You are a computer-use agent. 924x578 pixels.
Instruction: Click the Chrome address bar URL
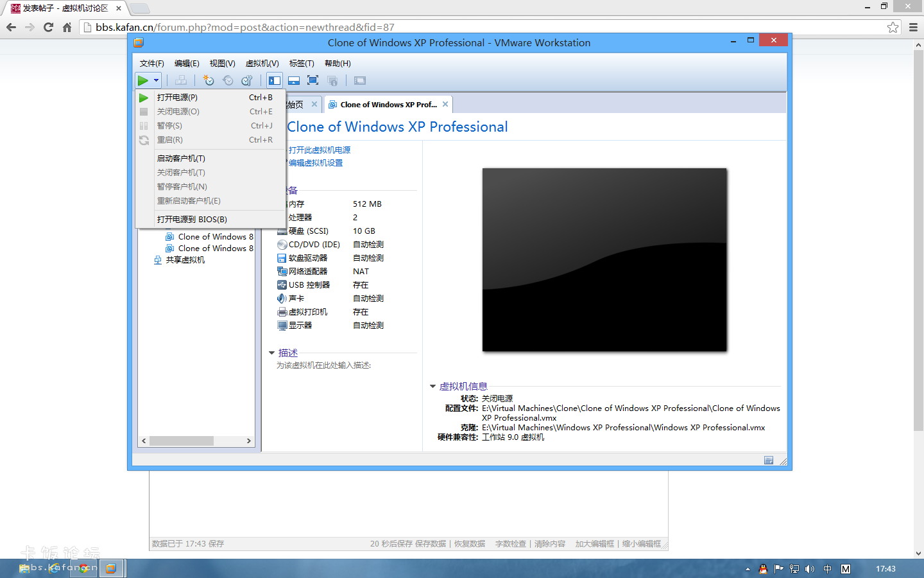pos(245,27)
